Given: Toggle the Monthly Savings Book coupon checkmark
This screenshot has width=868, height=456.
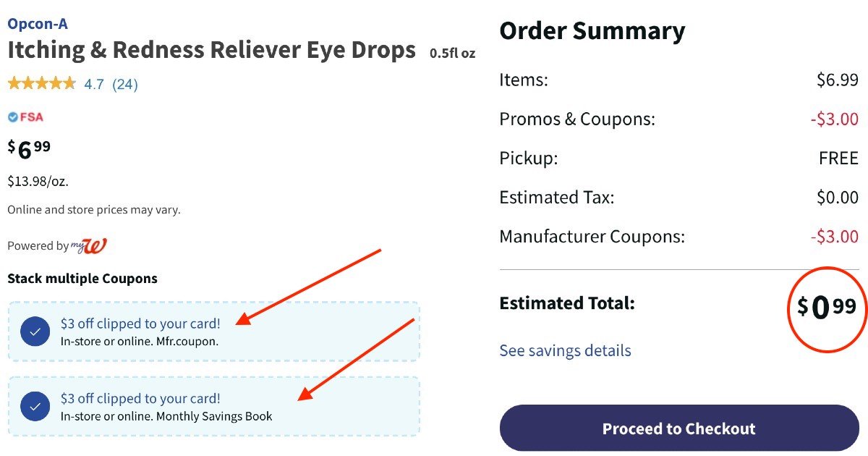Looking at the screenshot, I should (35, 407).
